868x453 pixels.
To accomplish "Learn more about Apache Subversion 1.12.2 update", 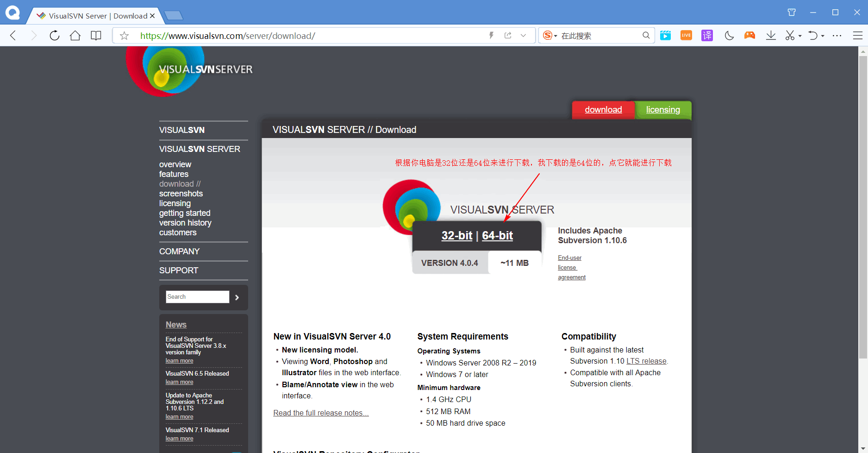I will [x=180, y=417].
